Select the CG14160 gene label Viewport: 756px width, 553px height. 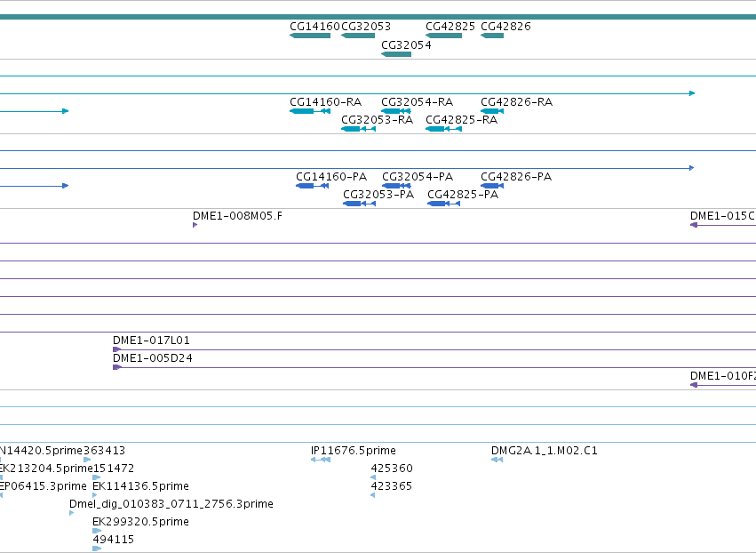click(x=314, y=27)
